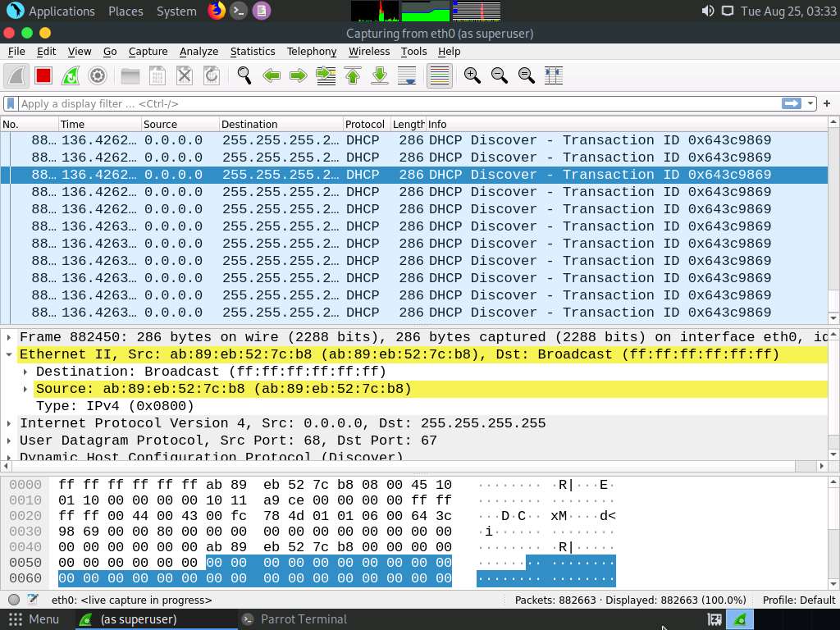Click the expert information circle icon
This screenshot has height=630, width=840.
[x=14, y=600]
